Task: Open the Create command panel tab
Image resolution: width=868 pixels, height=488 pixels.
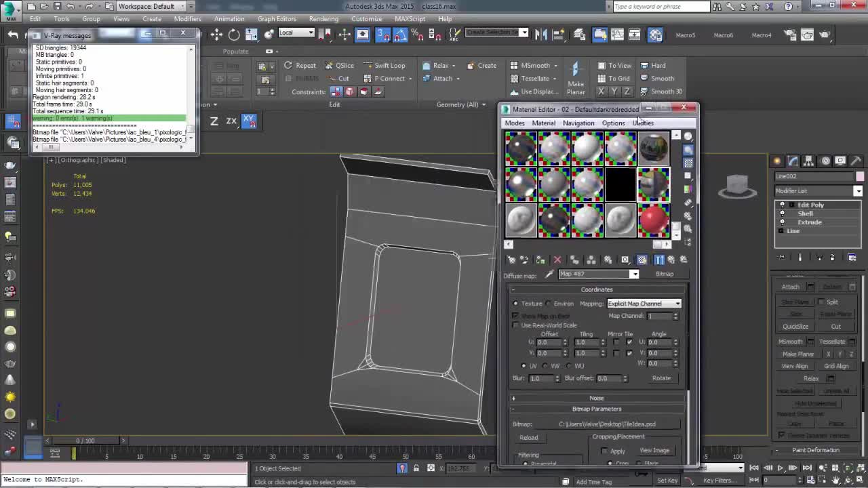Action: 777,161
